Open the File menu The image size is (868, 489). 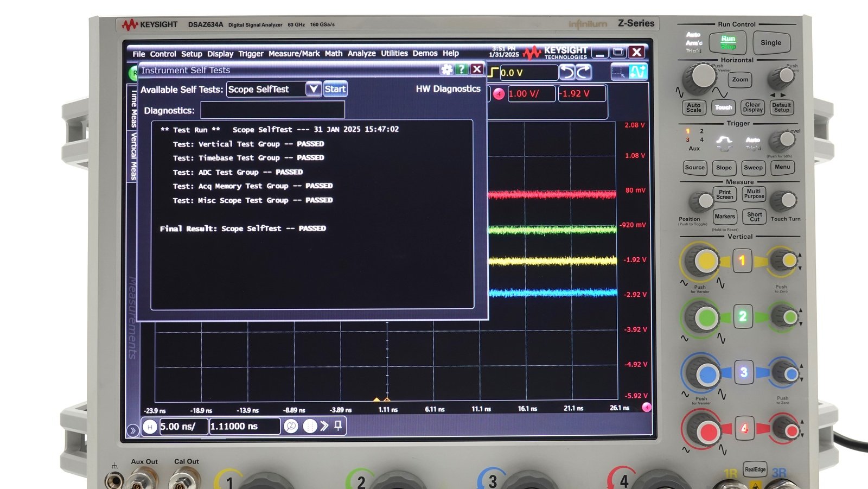139,54
